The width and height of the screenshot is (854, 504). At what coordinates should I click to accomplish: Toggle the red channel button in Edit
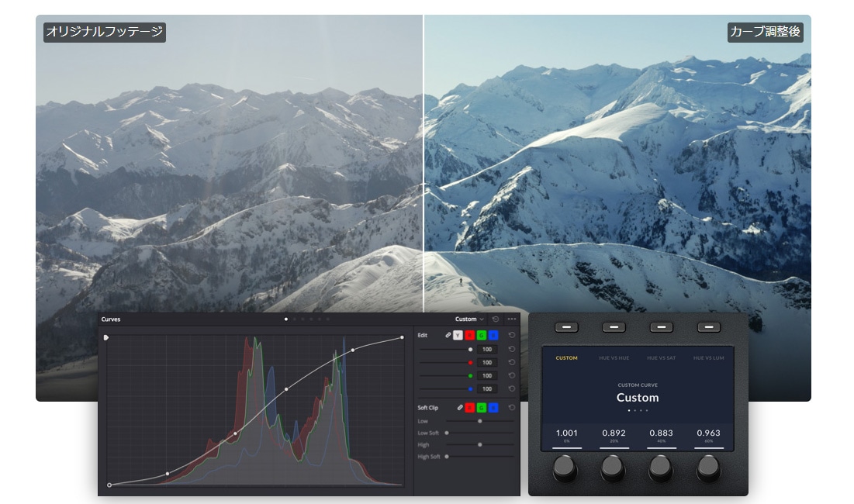coord(470,336)
